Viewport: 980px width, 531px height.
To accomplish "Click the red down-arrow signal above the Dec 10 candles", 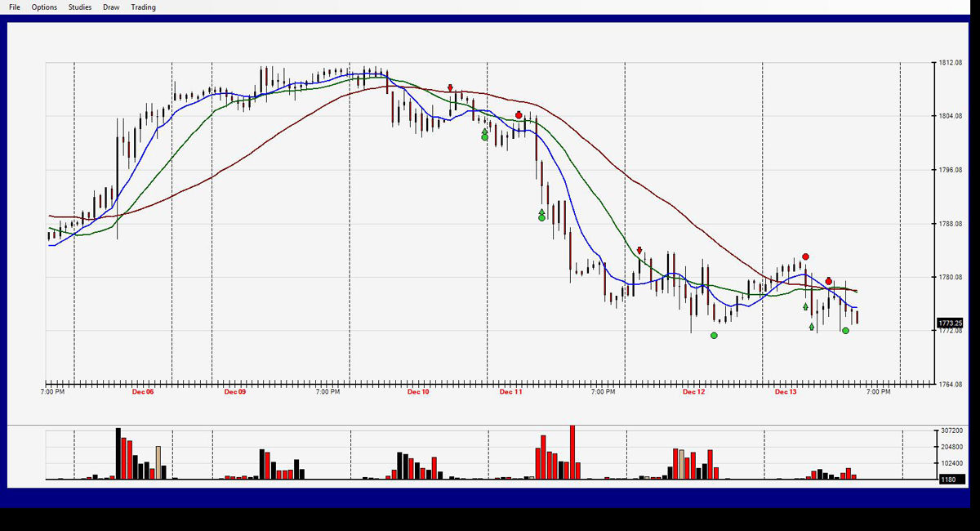I will pos(450,87).
